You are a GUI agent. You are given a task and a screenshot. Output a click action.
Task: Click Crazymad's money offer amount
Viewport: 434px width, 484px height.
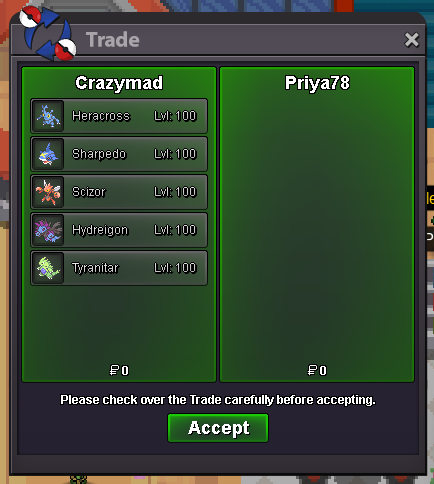(119, 370)
